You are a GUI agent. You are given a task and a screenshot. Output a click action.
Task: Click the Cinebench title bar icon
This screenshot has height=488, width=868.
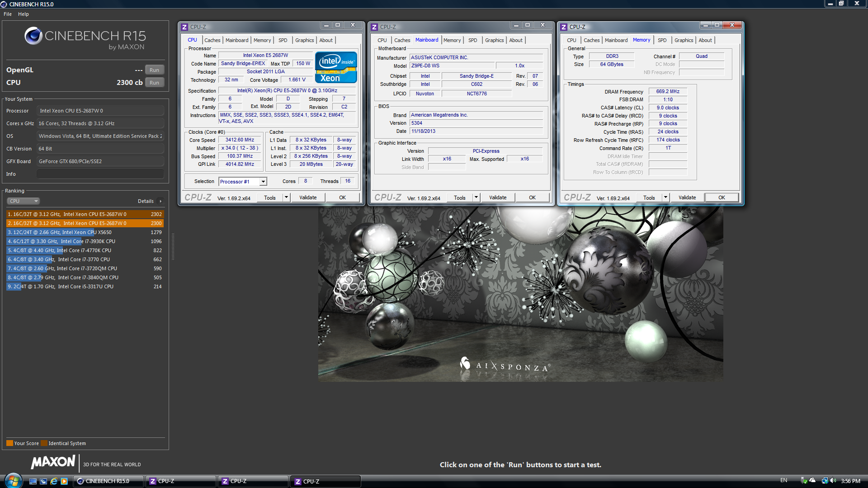click(4, 4)
